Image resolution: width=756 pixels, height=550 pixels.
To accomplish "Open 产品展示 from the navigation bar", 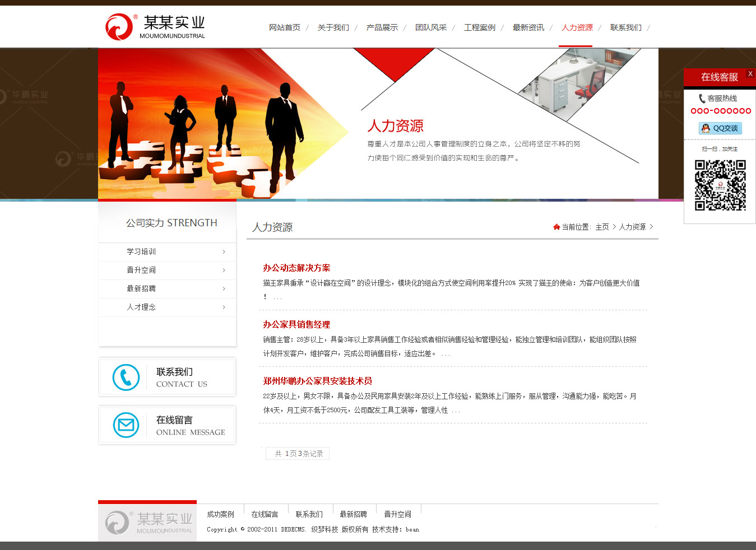I will point(382,27).
